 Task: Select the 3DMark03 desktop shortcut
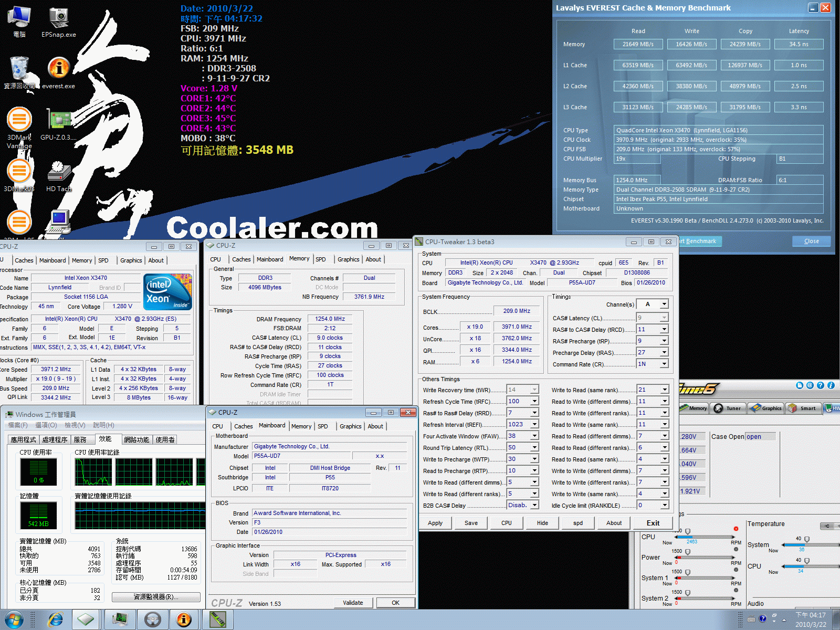coord(19,176)
